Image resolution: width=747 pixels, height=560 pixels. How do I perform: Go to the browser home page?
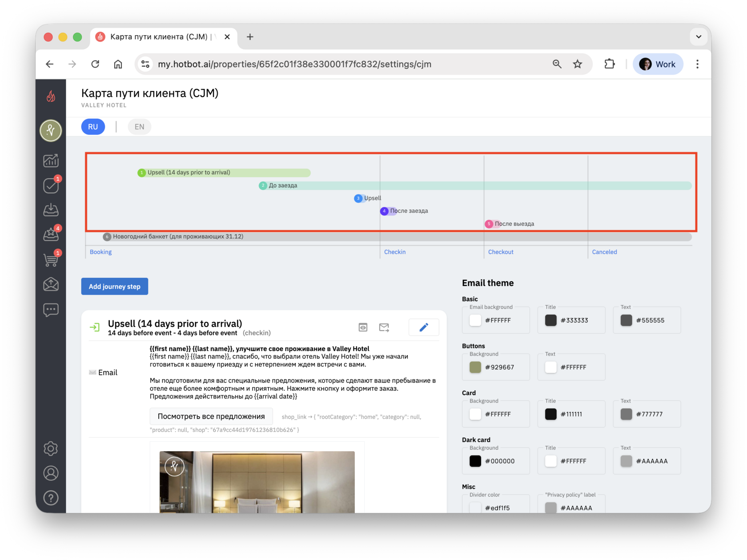pyautogui.click(x=118, y=64)
